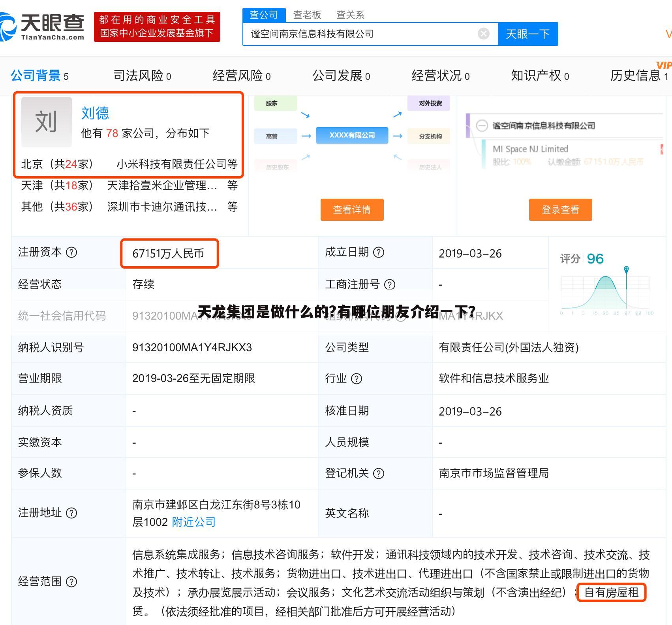
Task: Select the 查老板 search tab
Action: point(307,15)
